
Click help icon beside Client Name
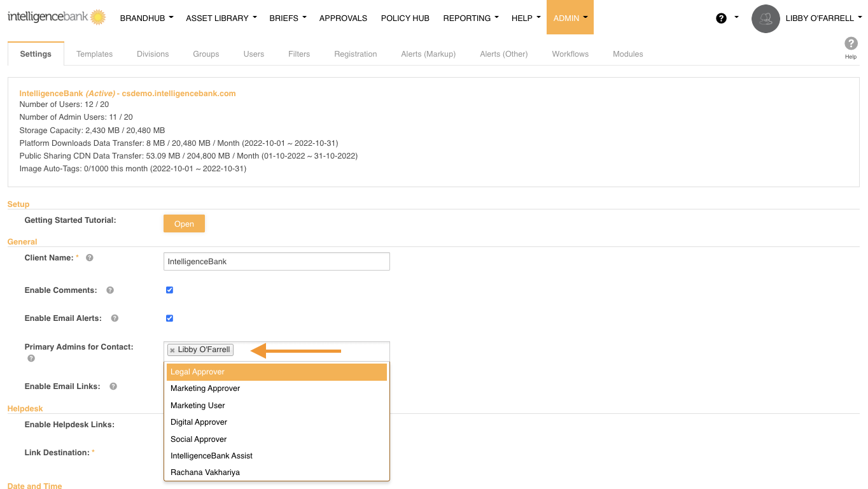click(x=90, y=258)
